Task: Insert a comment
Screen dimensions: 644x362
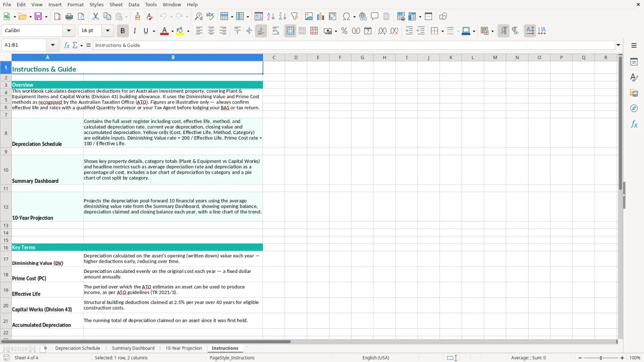Action: pyautogui.click(x=375, y=17)
